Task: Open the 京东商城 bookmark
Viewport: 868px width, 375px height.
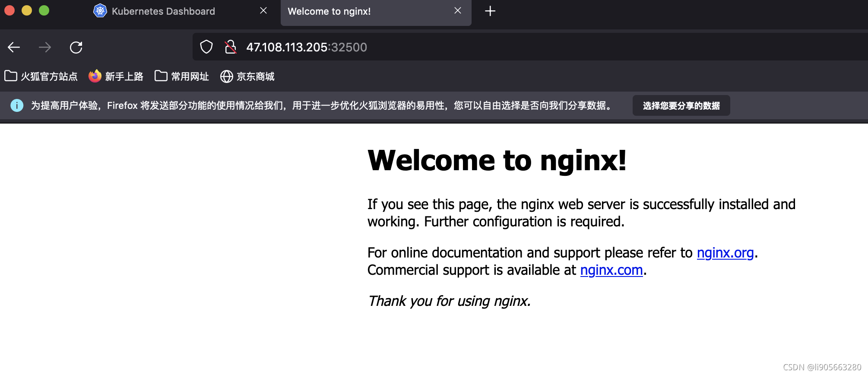Action: [247, 76]
